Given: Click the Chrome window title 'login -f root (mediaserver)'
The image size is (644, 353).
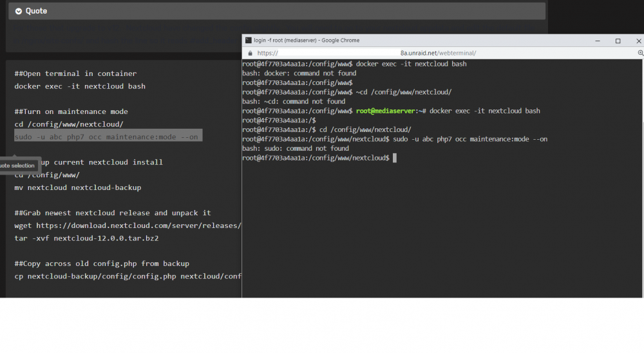Looking at the screenshot, I should tap(307, 41).
